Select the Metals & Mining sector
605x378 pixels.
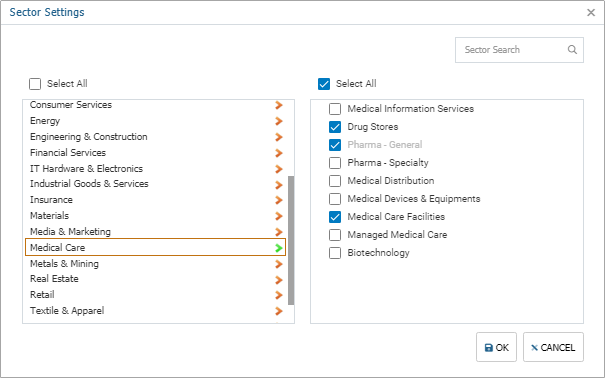(155, 264)
